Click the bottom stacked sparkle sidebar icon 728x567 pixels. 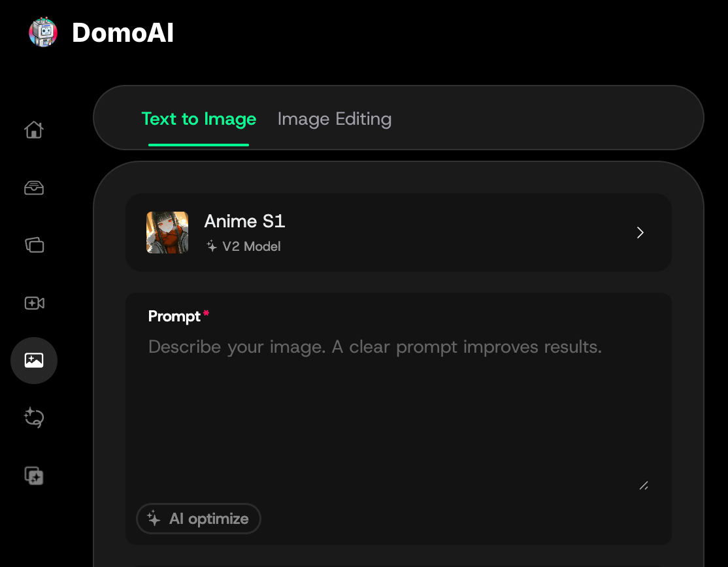tap(34, 476)
